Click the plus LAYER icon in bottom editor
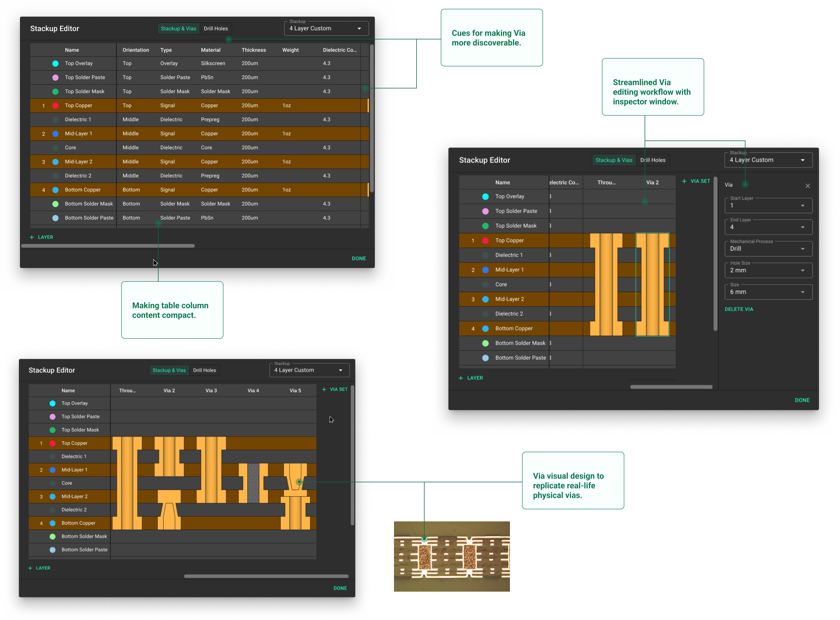The width and height of the screenshot is (840, 620). point(30,568)
